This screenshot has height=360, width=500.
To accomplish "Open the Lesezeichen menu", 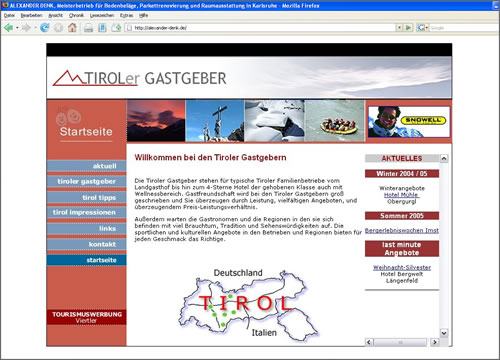I will pos(102,15).
